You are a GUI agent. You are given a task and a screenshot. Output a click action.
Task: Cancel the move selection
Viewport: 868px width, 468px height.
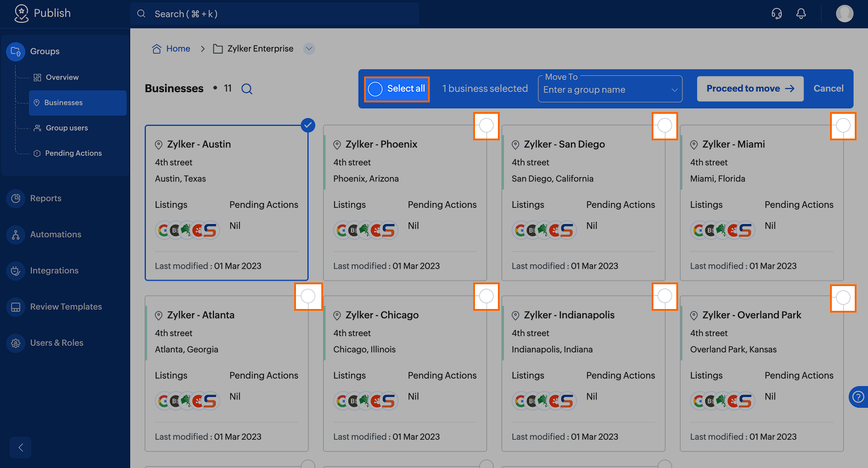coord(829,89)
